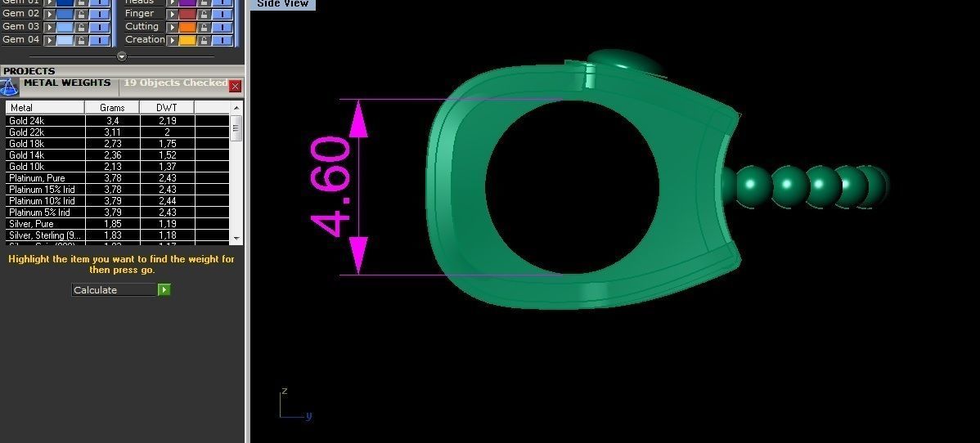Switch Creation layer on/off toggle
The image size is (980, 443).
tap(223, 40)
